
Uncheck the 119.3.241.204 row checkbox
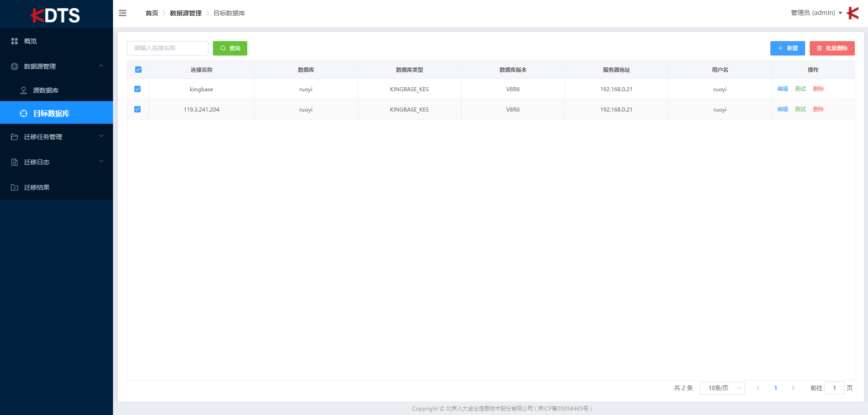pyautogui.click(x=137, y=109)
